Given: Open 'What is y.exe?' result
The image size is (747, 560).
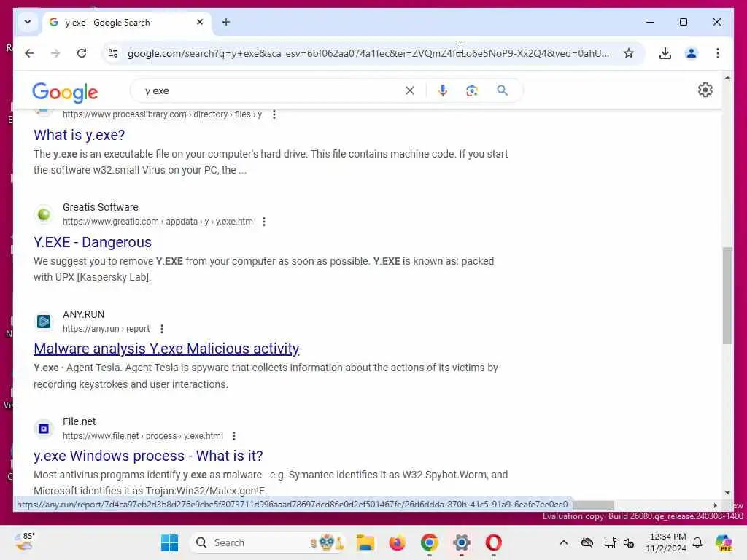Looking at the screenshot, I should click(79, 135).
